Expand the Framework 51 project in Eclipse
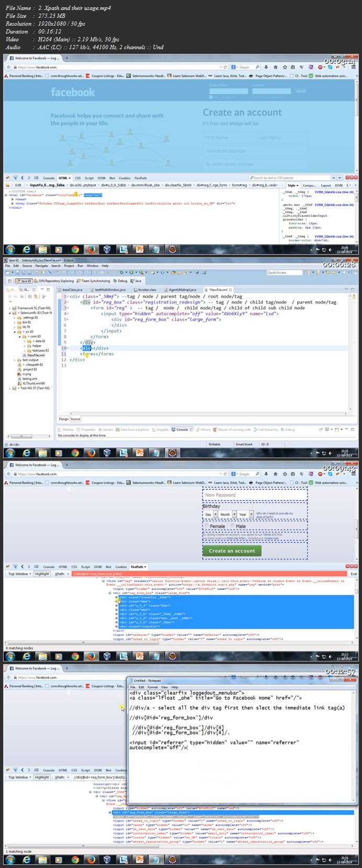 (x=10, y=308)
